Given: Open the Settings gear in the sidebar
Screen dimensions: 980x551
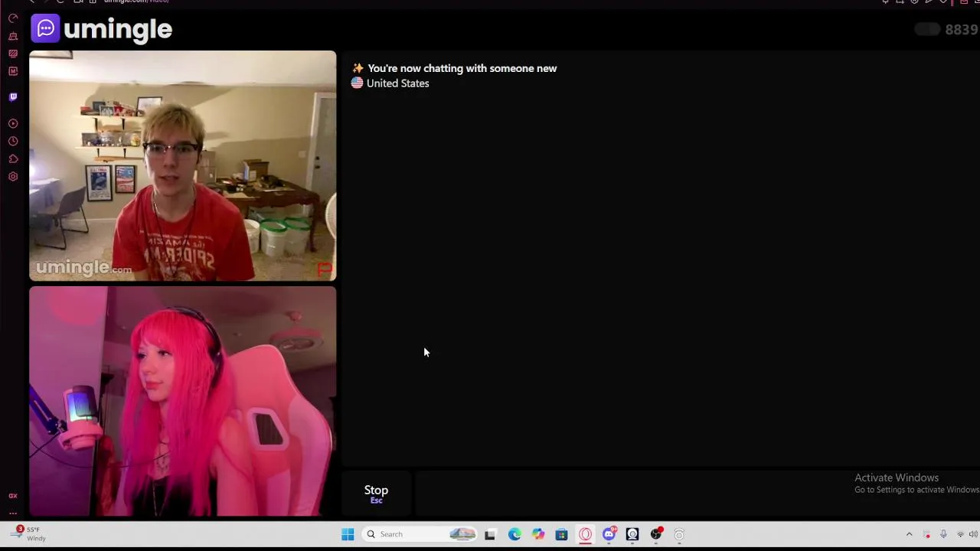Looking at the screenshot, I should tap(13, 177).
